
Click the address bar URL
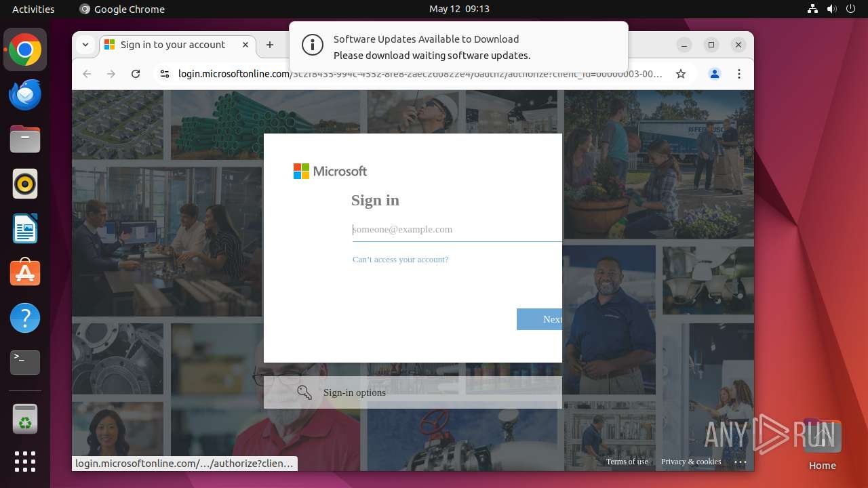(420, 74)
